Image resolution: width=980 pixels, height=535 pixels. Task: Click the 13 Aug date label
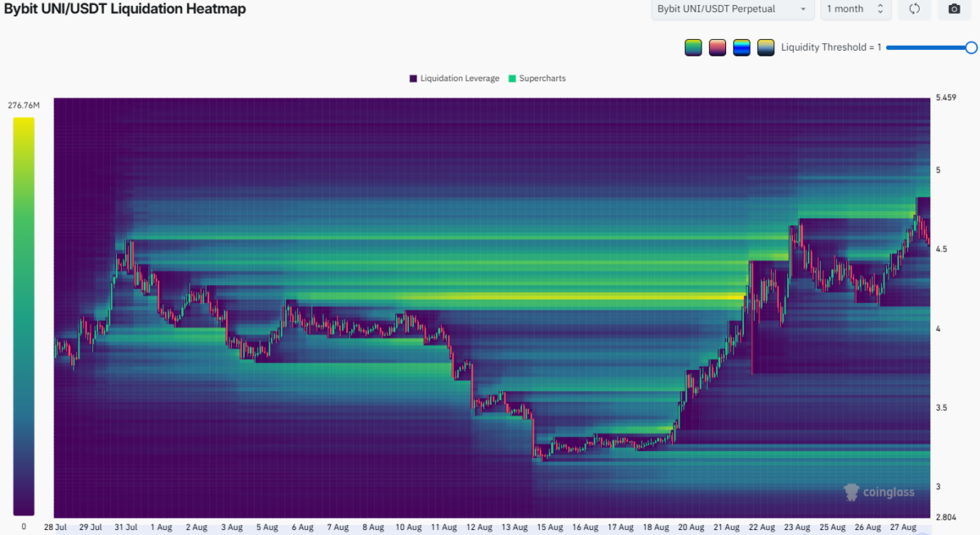[515, 528]
